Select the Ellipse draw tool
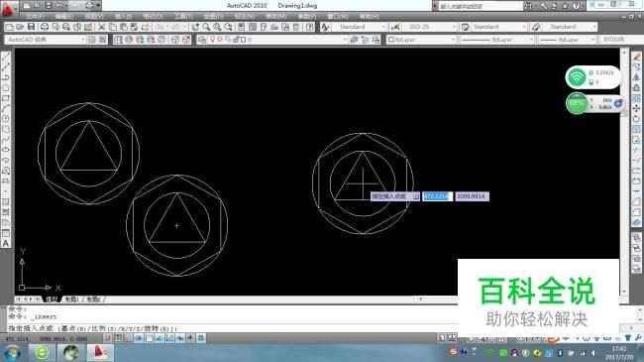This screenshot has width=644, height=362. pos(6,150)
